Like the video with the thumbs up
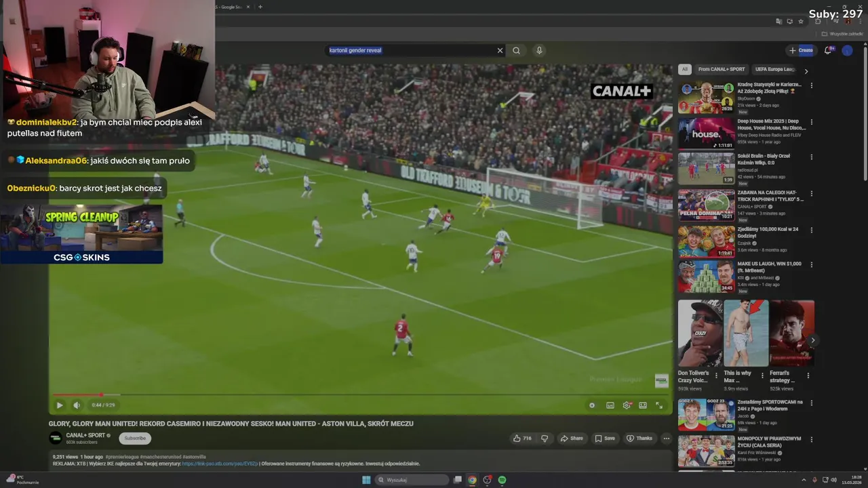The image size is (868, 488). [522, 439]
